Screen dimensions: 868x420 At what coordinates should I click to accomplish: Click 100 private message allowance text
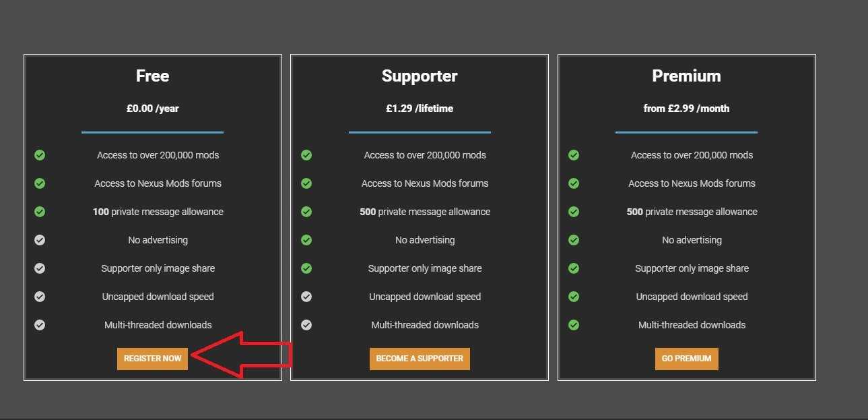[158, 212]
